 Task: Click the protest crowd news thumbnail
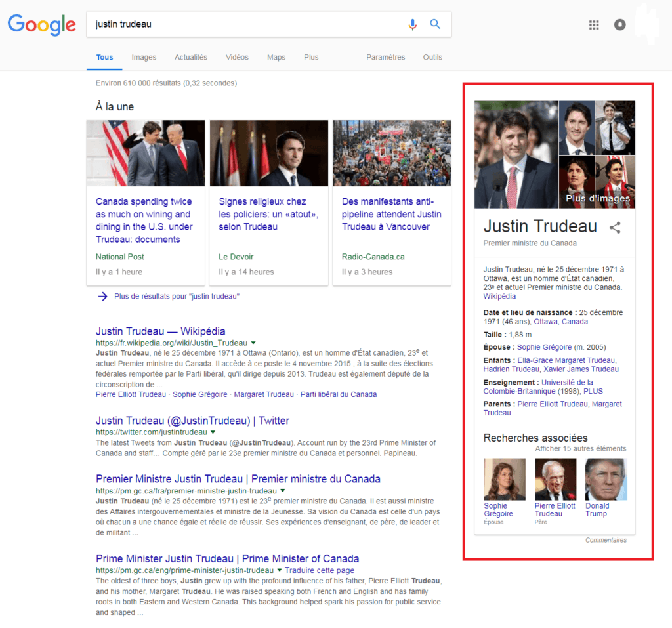click(392, 153)
